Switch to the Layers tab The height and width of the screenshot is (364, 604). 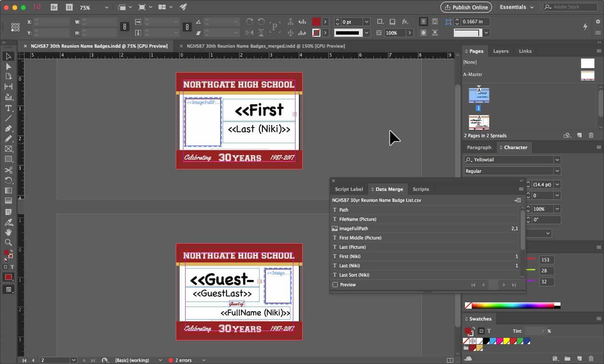point(501,51)
